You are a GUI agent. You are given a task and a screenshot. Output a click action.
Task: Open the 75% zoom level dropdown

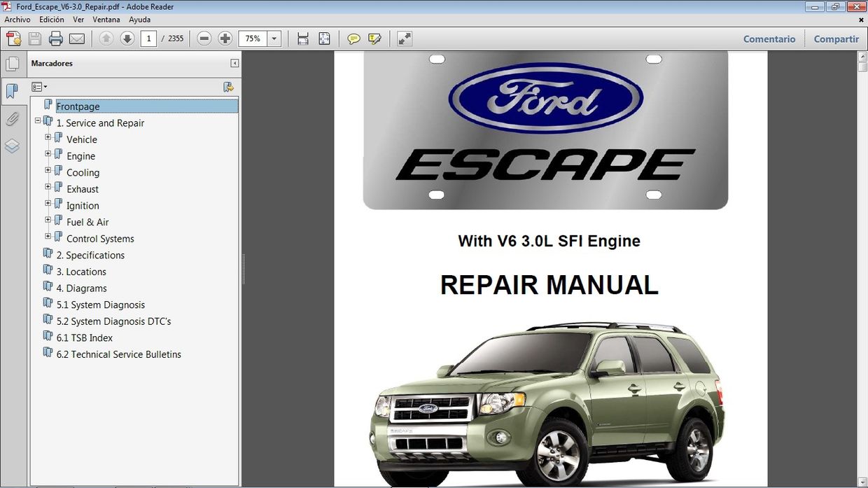(274, 39)
